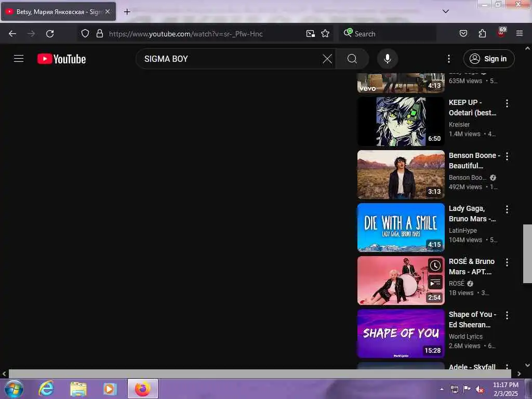Open blocker extension with 69 badge
The width and height of the screenshot is (532, 399).
coord(501,33)
